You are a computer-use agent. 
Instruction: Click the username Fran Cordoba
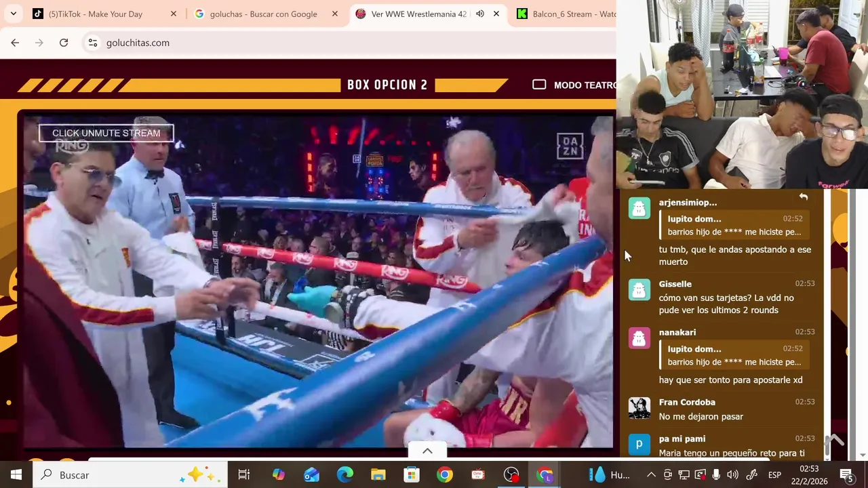click(687, 402)
